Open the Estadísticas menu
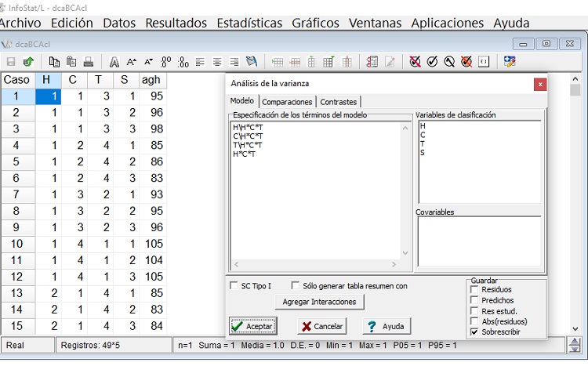The height and width of the screenshot is (366, 588). coord(249,23)
